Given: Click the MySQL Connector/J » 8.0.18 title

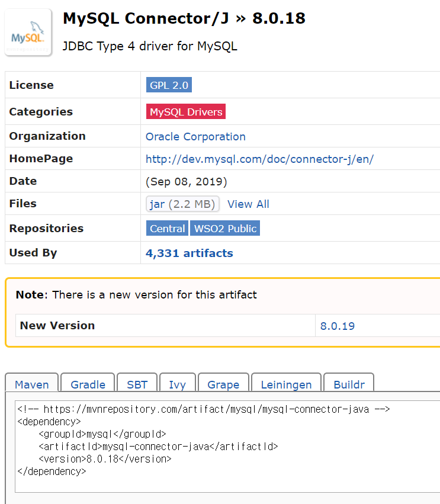Looking at the screenshot, I should [184, 18].
